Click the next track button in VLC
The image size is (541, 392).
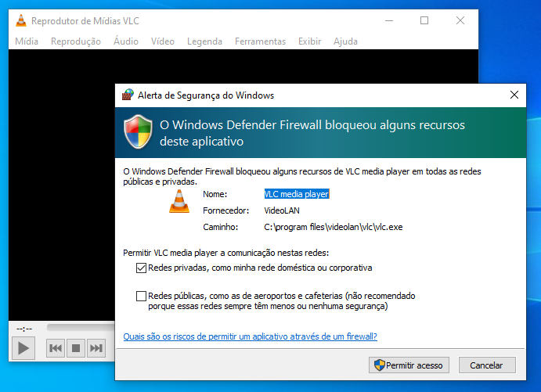96,348
